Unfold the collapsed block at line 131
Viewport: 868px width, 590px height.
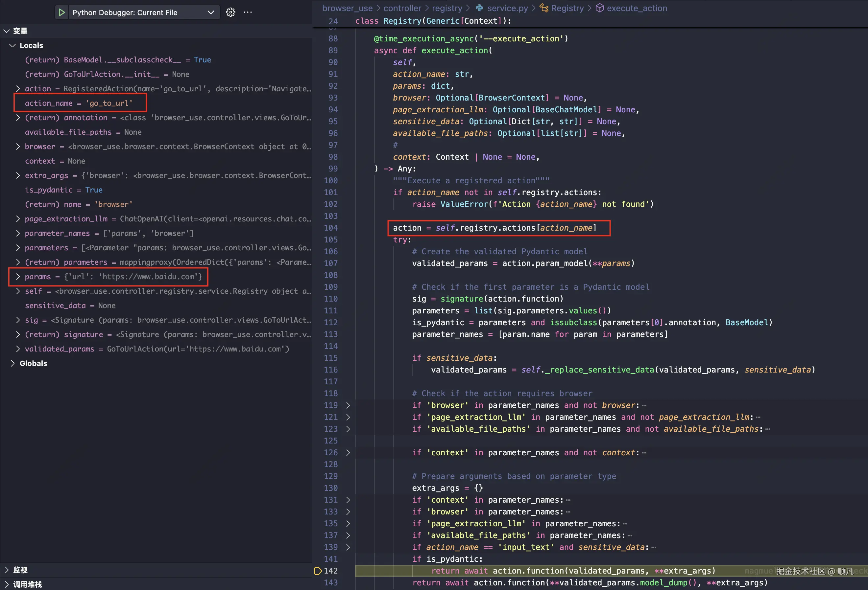click(348, 500)
